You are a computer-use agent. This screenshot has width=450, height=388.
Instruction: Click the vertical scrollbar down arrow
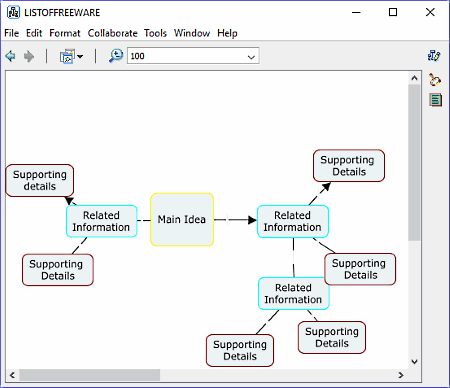(x=414, y=362)
